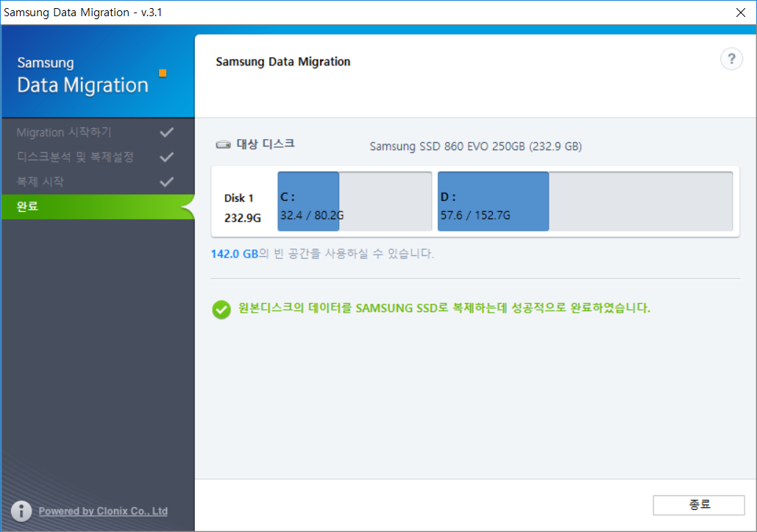Click the D: partition usage bar

click(585, 202)
